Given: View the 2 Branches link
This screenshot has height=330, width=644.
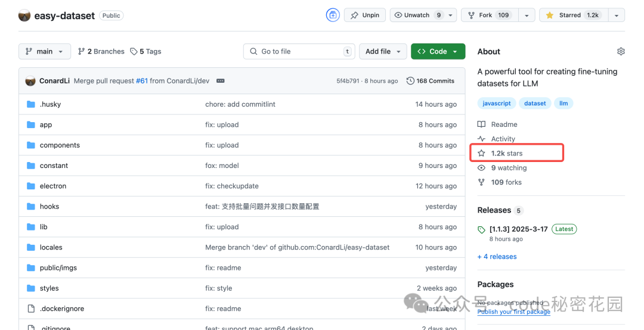Looking at the screenshot, I should pyautogui.click(x=101, y=51).
